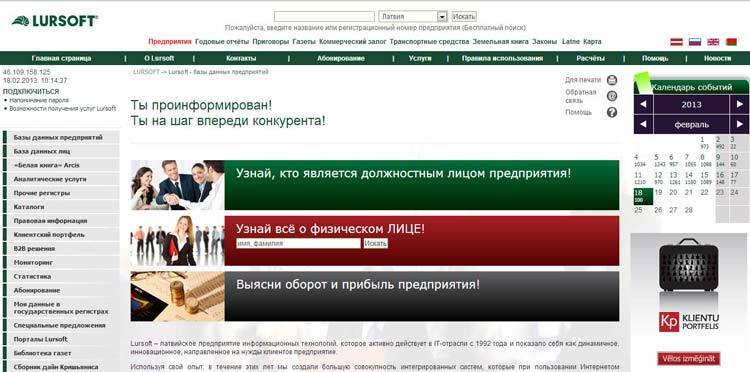Open Порталы Lursoft sidebar item

pyautogui.click(x=61, y=339)
